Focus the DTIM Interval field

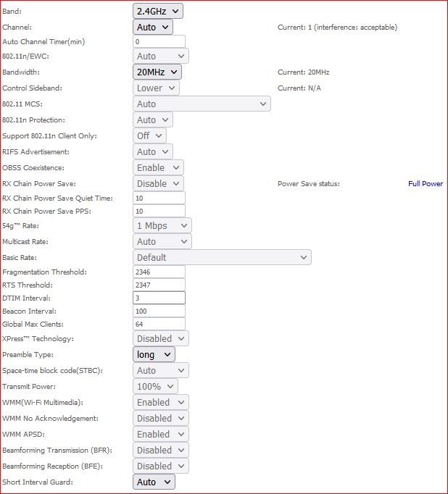(159, 298)
